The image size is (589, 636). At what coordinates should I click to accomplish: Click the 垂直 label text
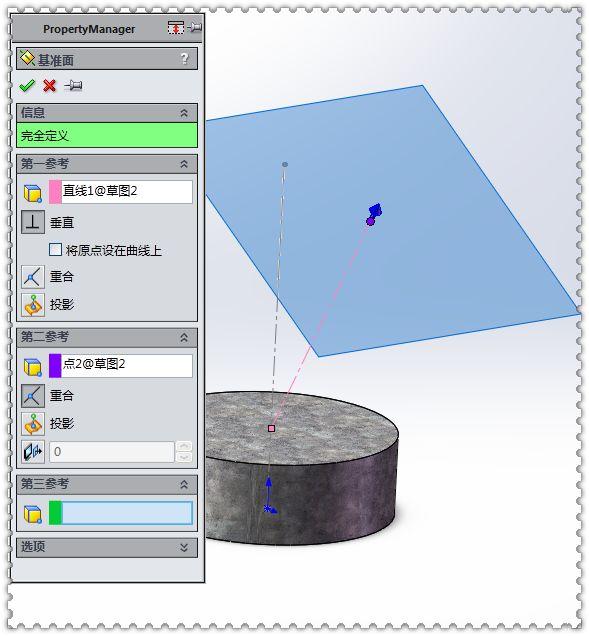tap(62, 222)
